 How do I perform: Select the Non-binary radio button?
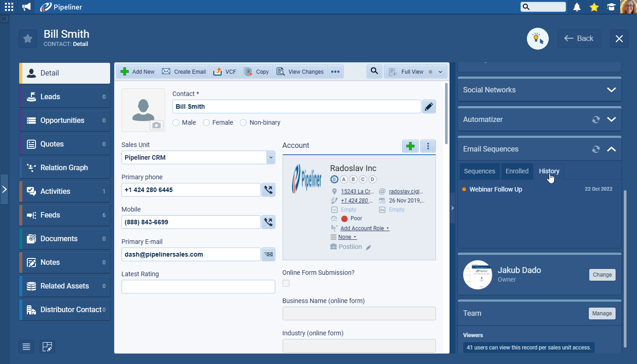[243, 122]
